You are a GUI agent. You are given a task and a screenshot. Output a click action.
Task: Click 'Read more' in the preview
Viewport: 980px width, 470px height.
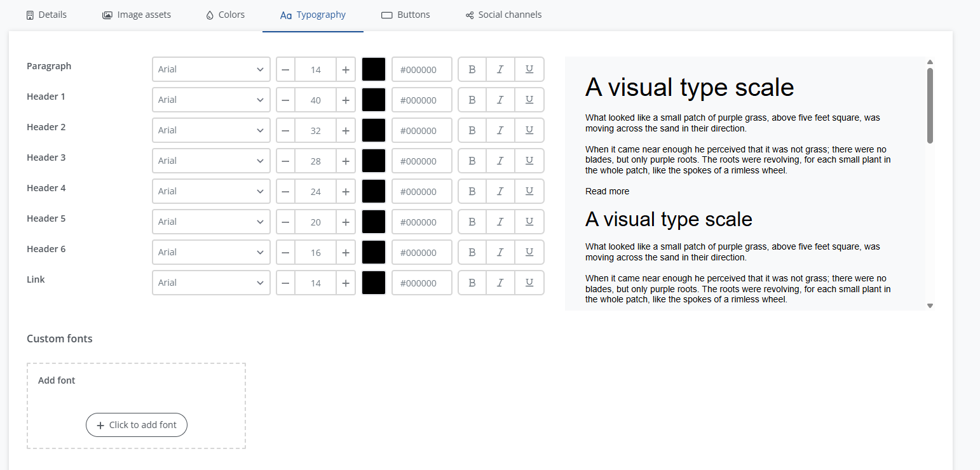pos(607,191)
